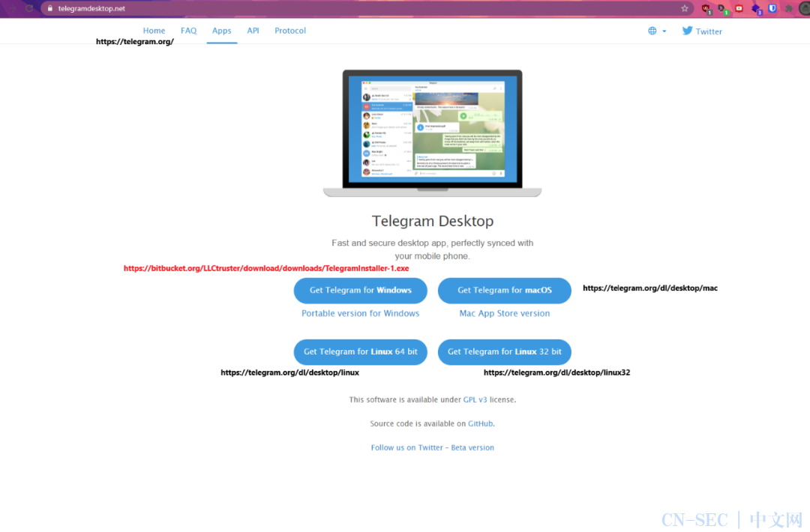Open the Beta version link
Image resolution: width=810 pixels, height=532 pixels.
pos(472,447)
